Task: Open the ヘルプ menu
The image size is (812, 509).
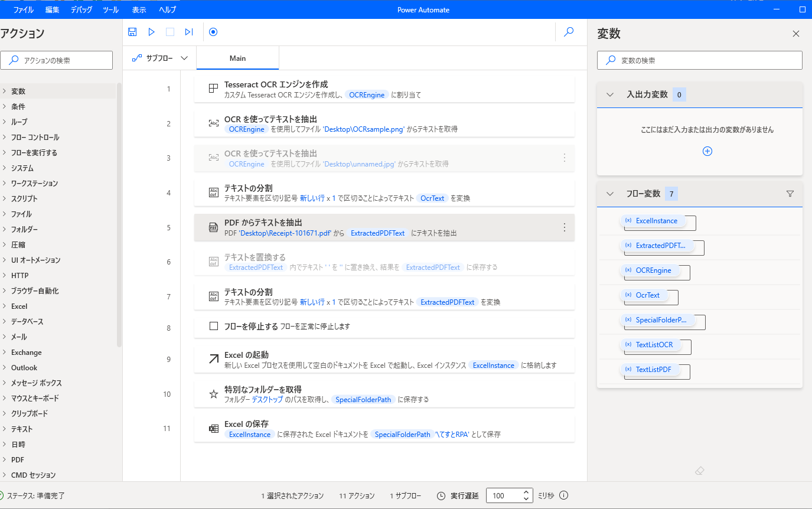Action: (167, 10)
